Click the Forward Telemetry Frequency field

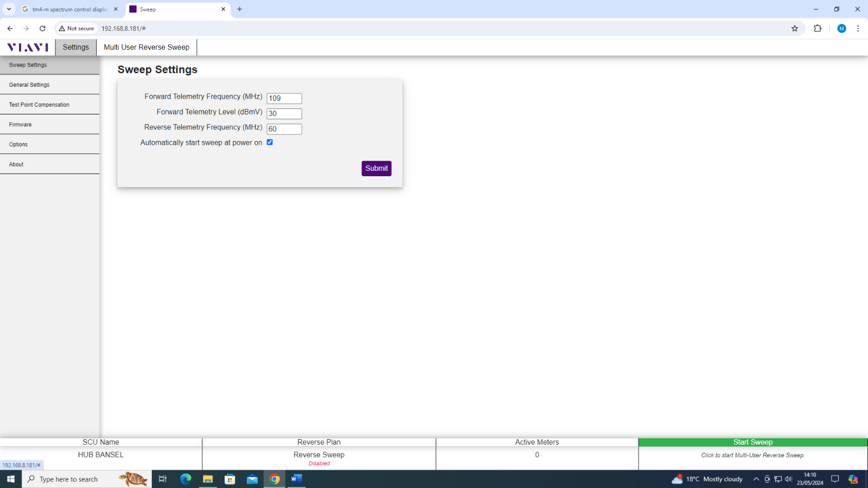coord(284,98)
